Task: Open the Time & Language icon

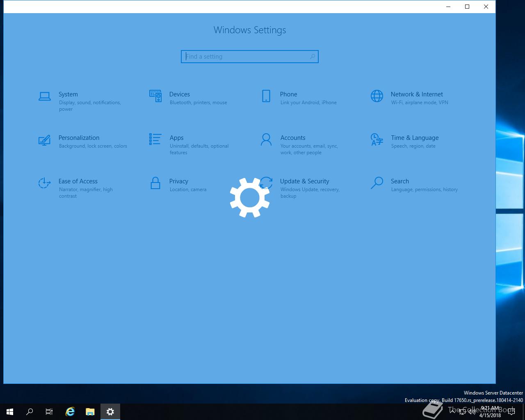Action: tap(377, 139)
